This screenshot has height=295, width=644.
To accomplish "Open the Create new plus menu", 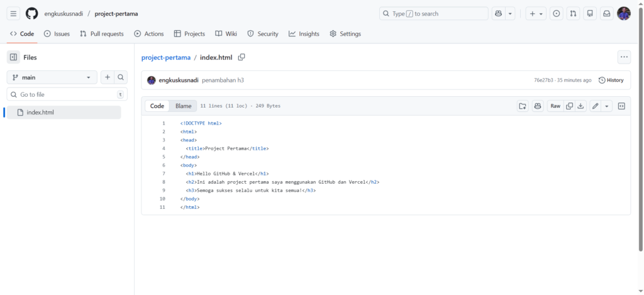I will [536, 14].
